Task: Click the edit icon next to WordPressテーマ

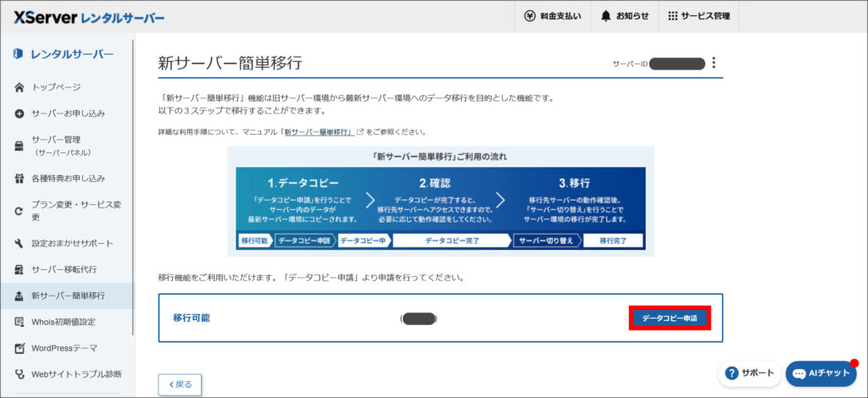Action: pos(19,348)
